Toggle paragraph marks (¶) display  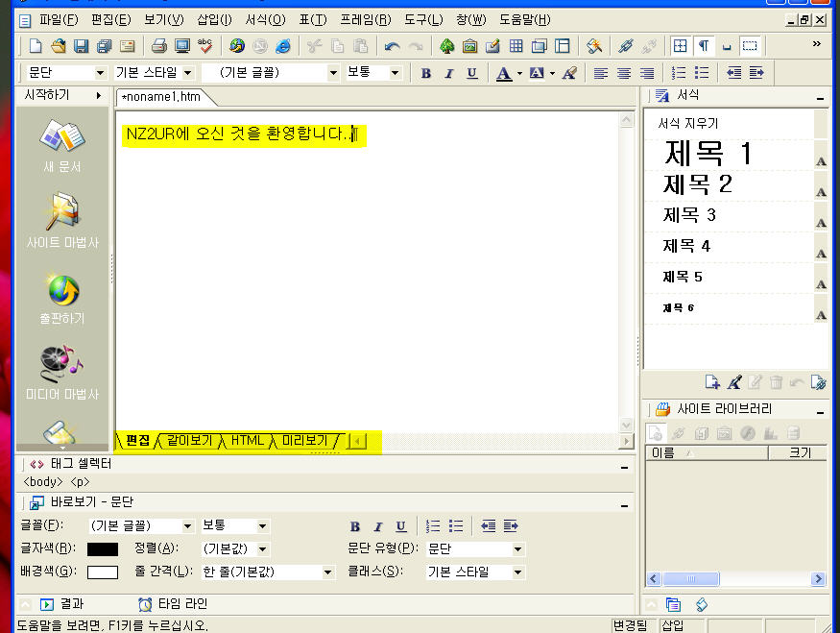point(704,46)
